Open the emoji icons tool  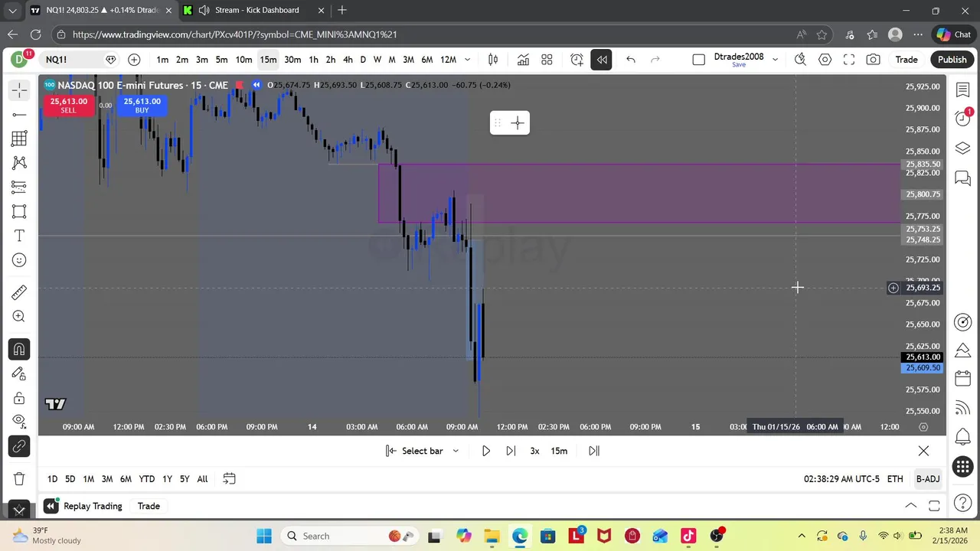19,260
